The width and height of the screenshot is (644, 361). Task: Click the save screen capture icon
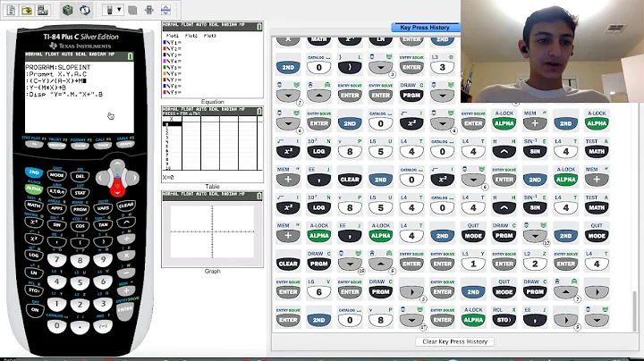43,10
